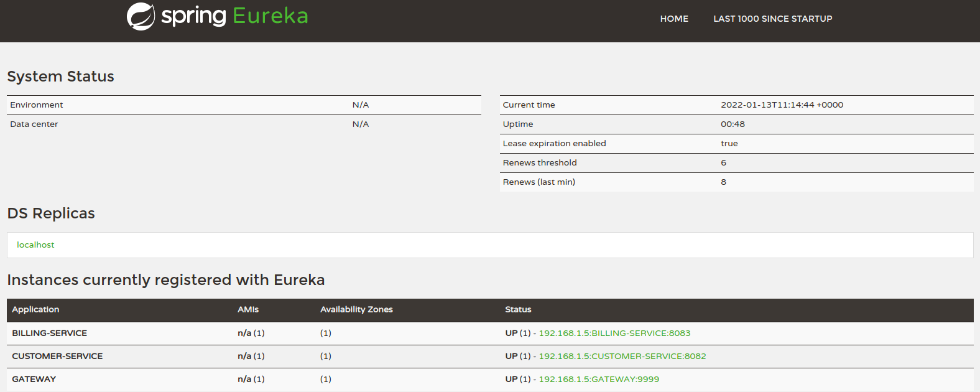Follow the localhost replica link
Screen dimensions: 980x392
click(35, 245)
